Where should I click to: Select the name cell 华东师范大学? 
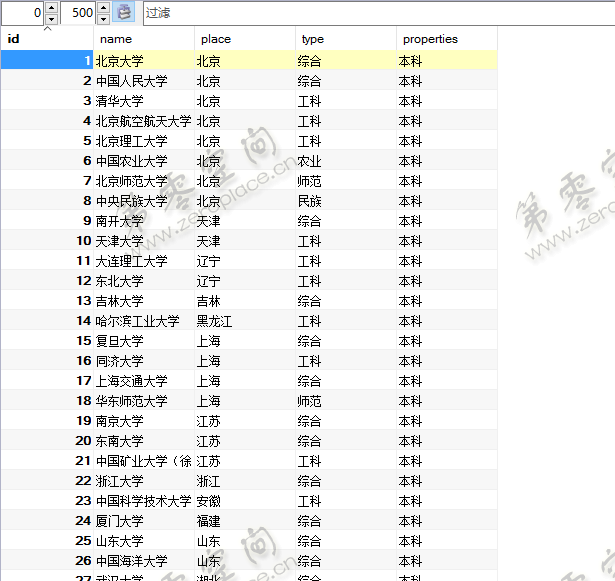pos(144,401)
